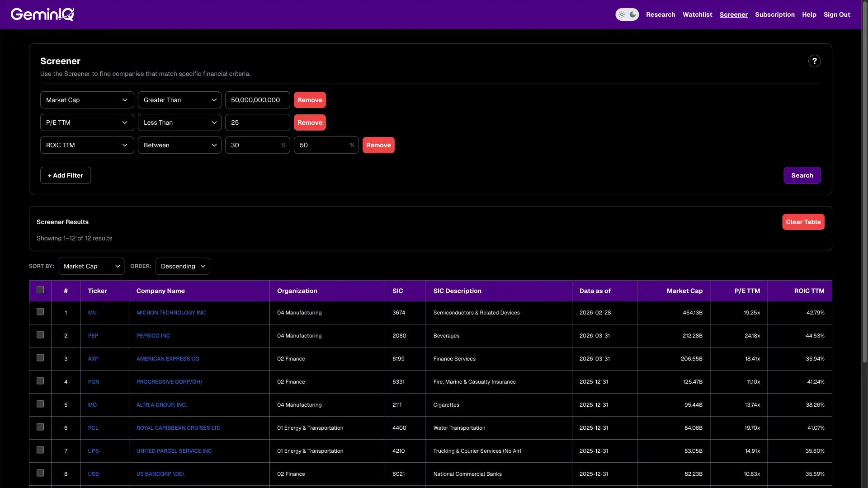Open the RCL ticker link

tap(93, 428)
